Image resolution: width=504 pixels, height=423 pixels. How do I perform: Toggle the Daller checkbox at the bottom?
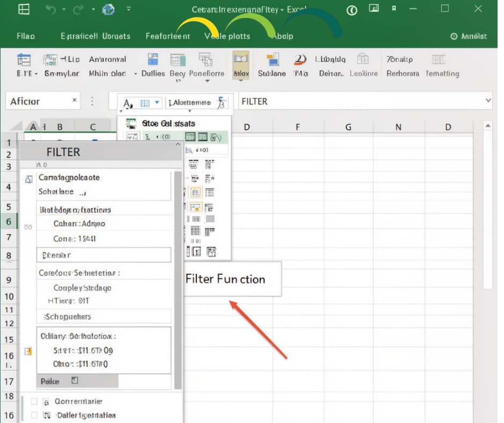coord(34,415)
